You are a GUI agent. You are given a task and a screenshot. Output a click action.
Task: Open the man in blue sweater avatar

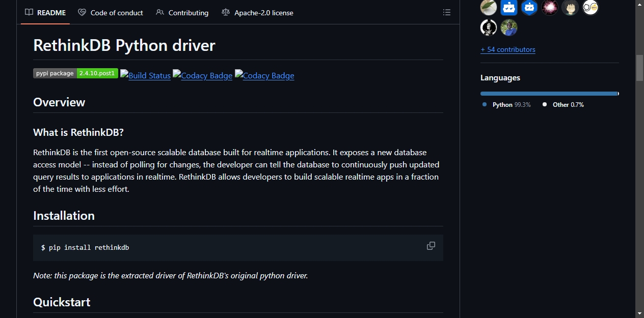click(x=509, y=27)
